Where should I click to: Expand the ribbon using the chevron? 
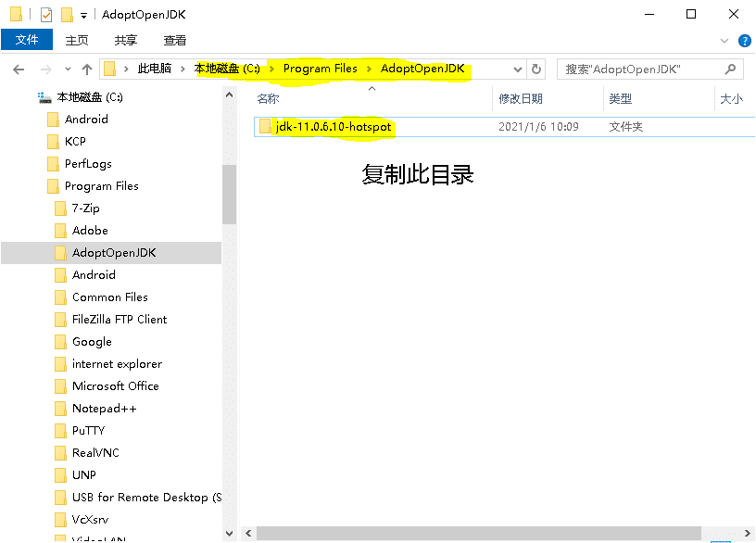coord(725,40)
